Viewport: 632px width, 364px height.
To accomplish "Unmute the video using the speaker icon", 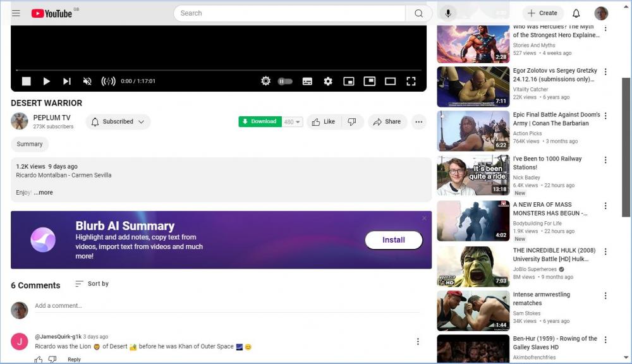I will [x=88, y=82].
